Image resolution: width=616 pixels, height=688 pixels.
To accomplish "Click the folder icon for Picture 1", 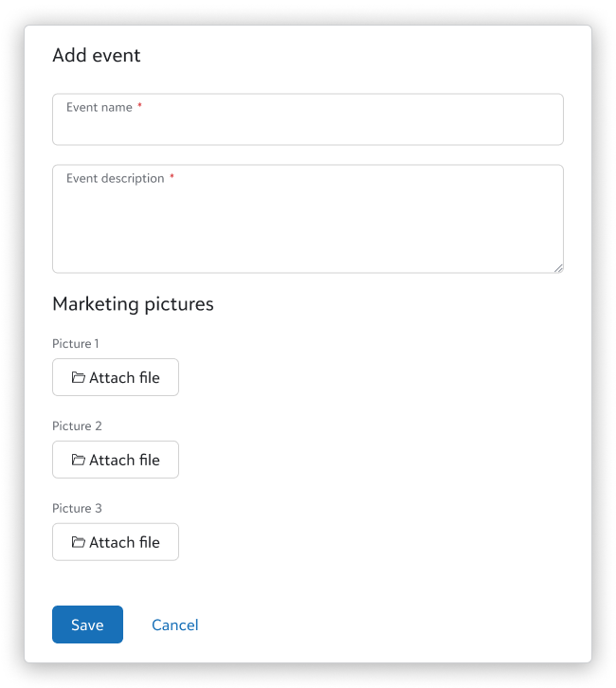I will (79, 377).
